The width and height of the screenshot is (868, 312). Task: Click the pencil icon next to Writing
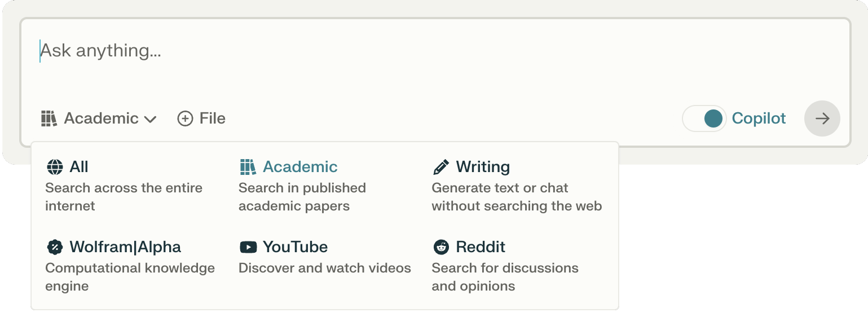tap(440, 167)
